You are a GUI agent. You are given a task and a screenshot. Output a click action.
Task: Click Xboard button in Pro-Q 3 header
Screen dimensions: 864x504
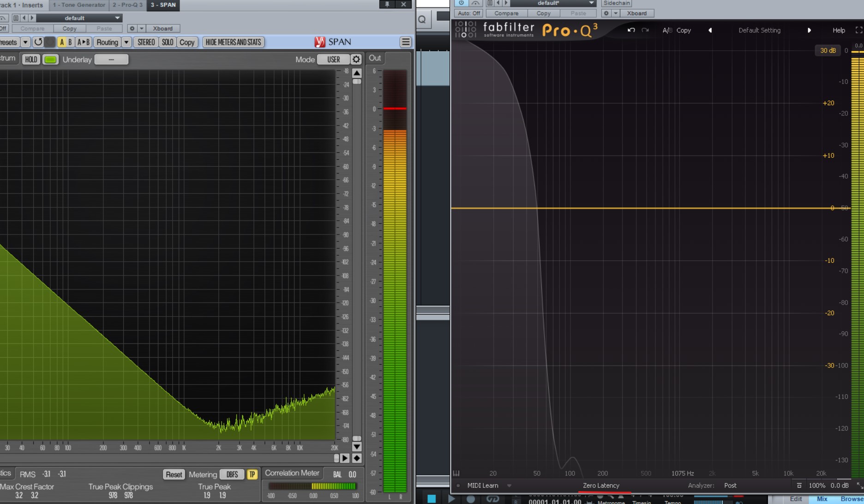[x=637, y=13]
